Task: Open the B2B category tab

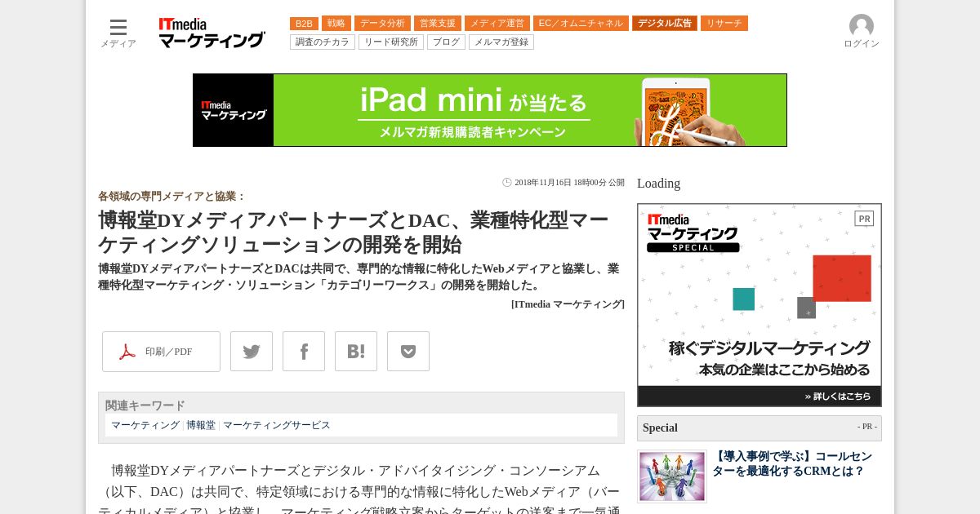Action: (304, 24)
